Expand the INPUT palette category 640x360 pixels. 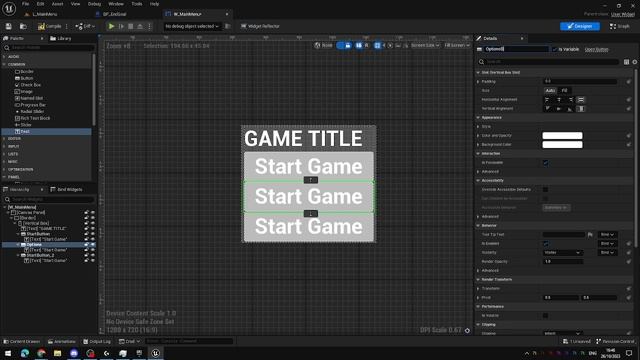click(x=4, y=146)
